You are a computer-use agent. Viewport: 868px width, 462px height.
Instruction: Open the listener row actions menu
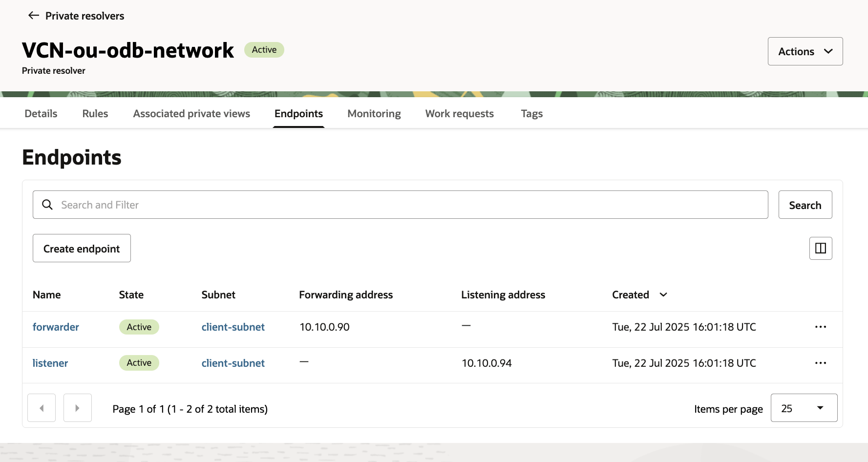tap(821, 363)
